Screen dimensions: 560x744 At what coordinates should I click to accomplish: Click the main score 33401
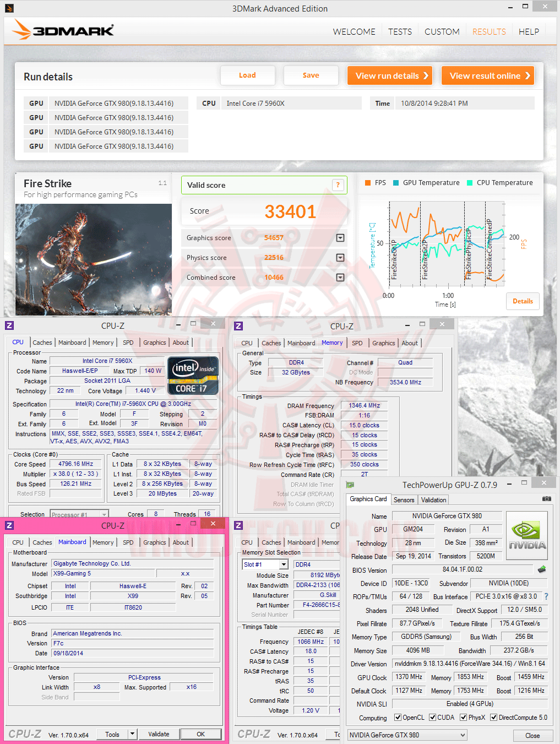point(290,211)
